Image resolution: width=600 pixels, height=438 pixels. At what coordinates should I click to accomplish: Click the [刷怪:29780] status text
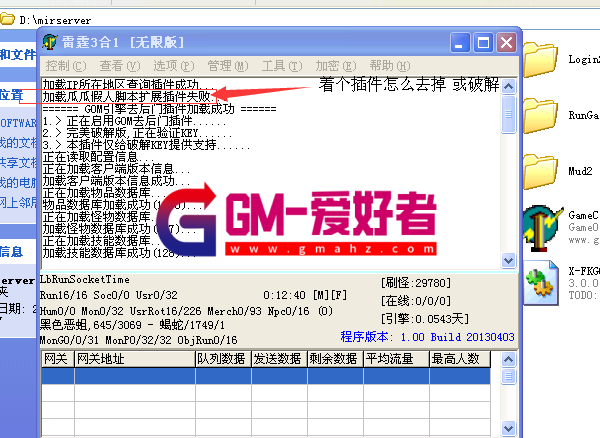pyautogui.click(x=416, y=283)
